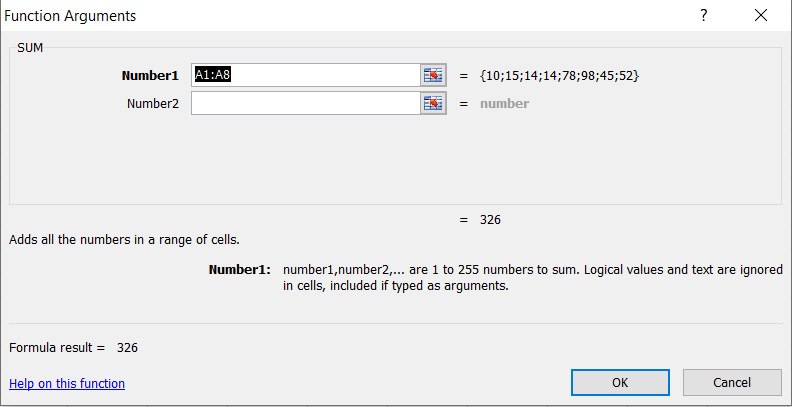Click the computed result 326 below the arguments box
Viewport: 792px width, 407px height.
tap(490, 219)
